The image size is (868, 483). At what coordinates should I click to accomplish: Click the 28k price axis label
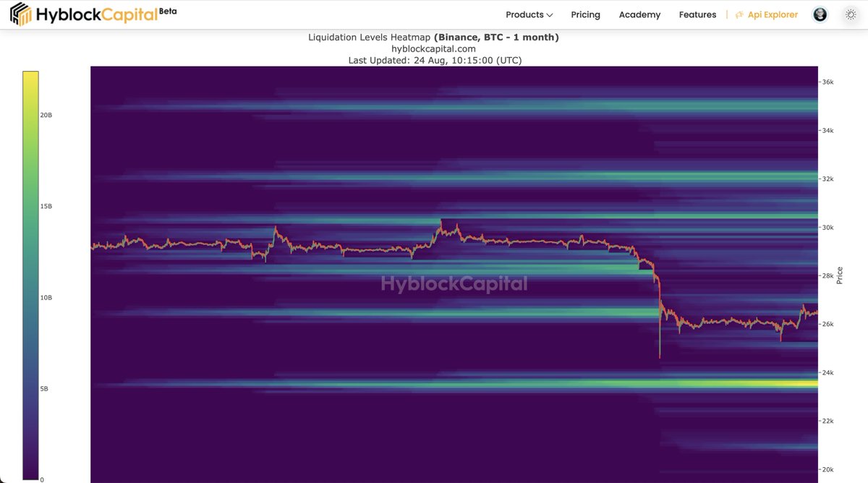(x=827, y=276)
